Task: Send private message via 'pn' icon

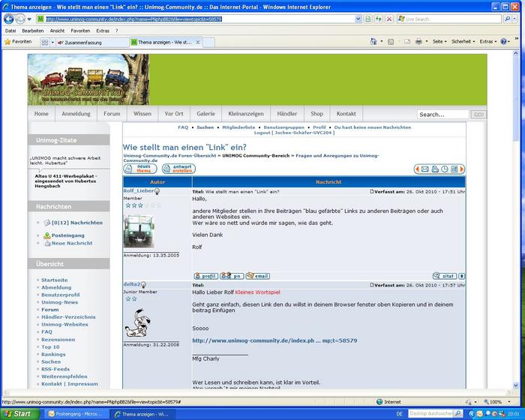Action: pyautogui.click(x=232, y=276)
